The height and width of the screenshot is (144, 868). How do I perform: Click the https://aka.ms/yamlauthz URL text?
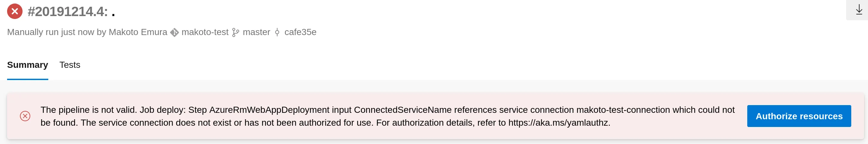click(559, 123)
